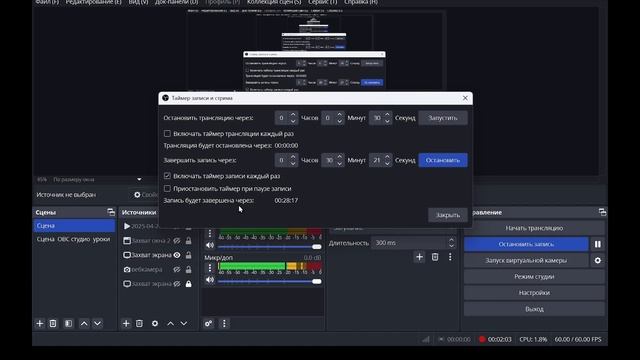
Task: Add a new source with plus icon
Action: tap(126, 323)
